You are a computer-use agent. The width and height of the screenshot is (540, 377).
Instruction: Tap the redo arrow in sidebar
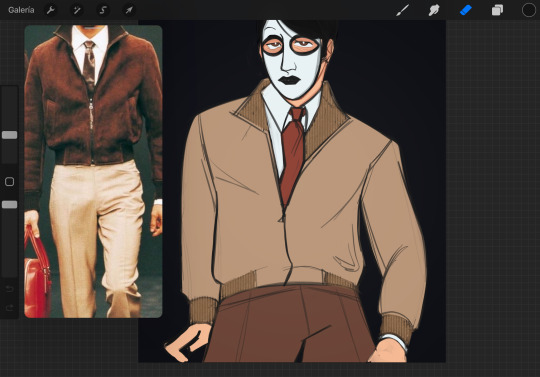[x=9, y=307]
